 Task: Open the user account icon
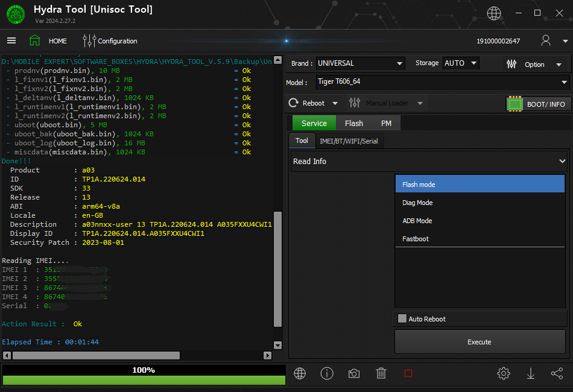coord(546,40)
